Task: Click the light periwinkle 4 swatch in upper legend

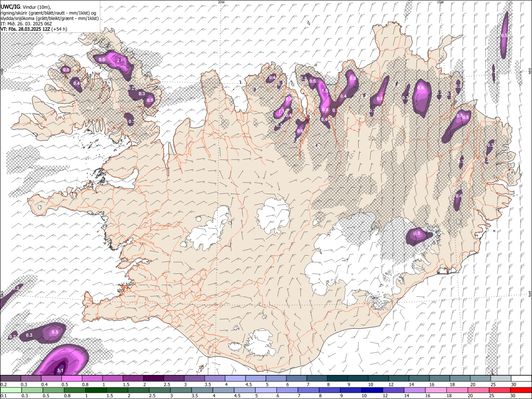Action: tap(235, 379)
